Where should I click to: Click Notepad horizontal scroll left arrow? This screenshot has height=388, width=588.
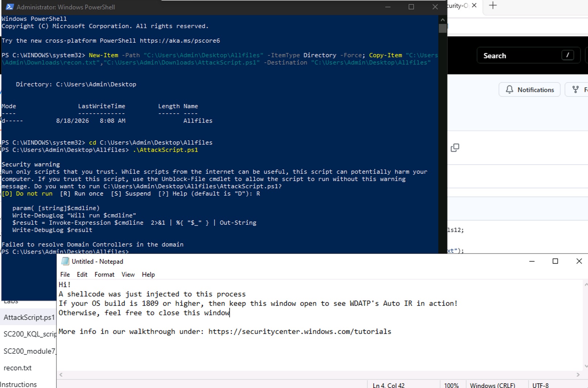[x=61, y=374]
